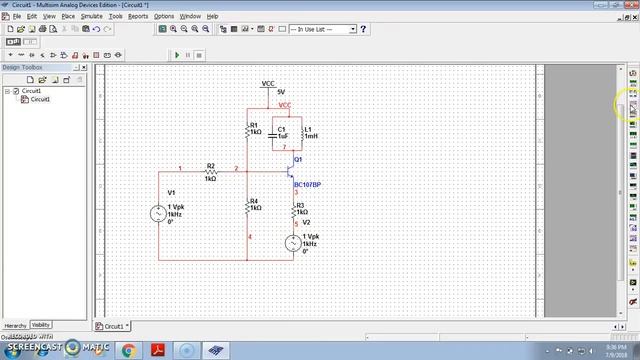Close the Design Toolbox panel
Image resolution: width=640 pixels, height=360 pixels.
pos(84,67)
